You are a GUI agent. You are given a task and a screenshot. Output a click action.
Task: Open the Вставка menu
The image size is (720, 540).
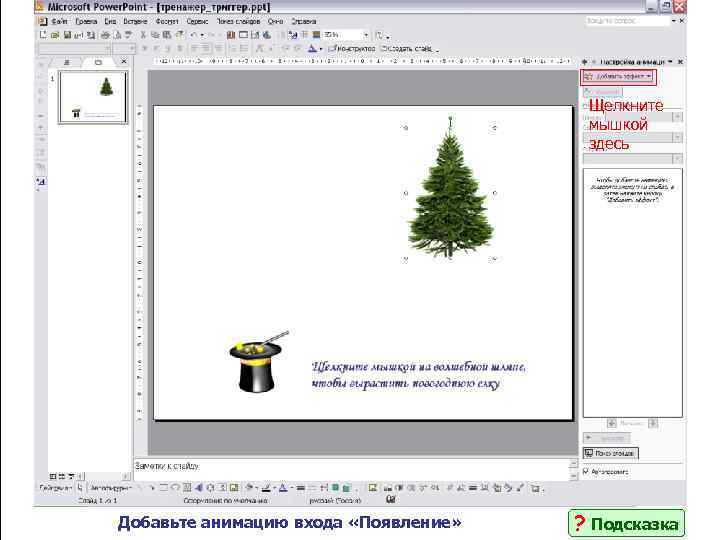(135, 21)
